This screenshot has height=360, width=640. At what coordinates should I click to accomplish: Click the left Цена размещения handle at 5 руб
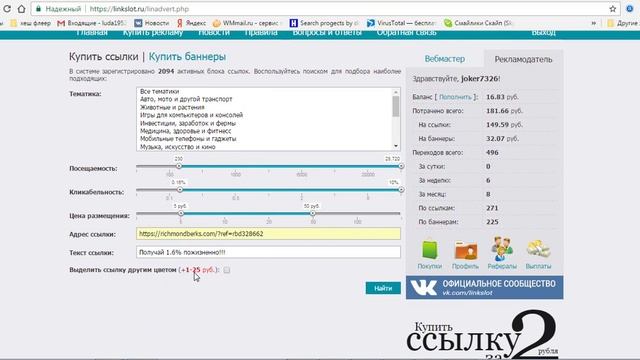tap(181, 213)
